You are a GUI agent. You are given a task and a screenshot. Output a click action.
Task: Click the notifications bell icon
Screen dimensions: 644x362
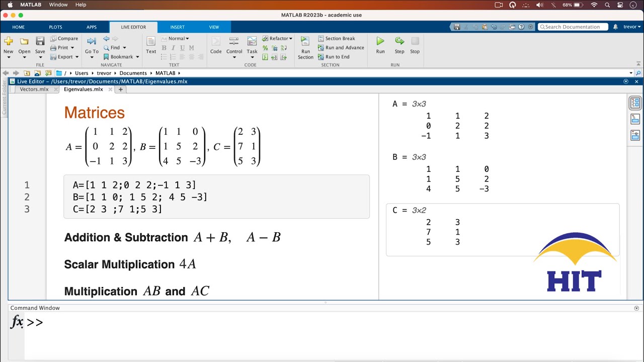(616, 27)
